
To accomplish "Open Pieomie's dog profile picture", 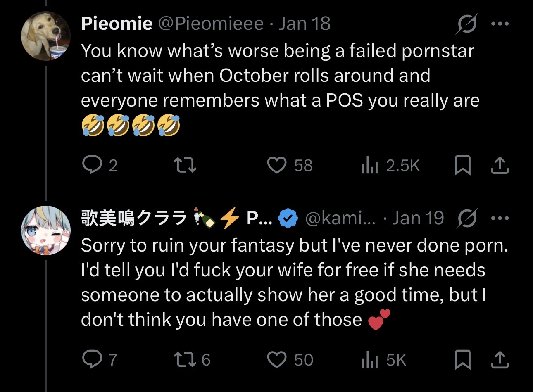I will 46,36.
